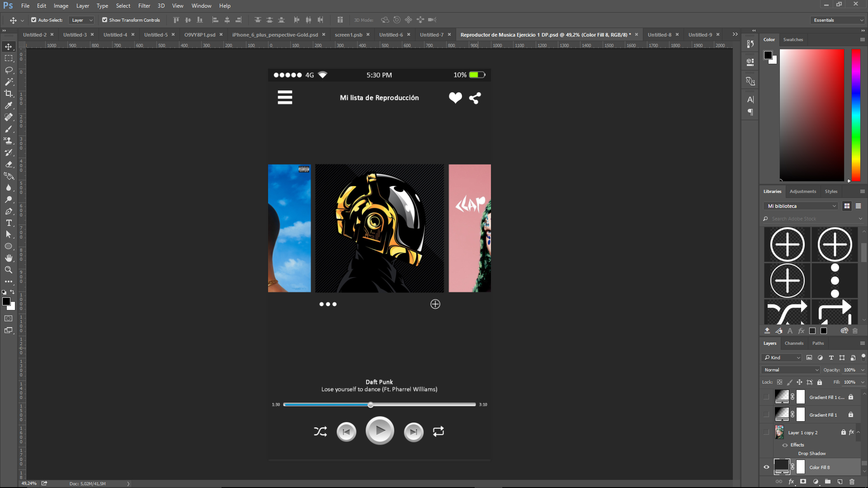Open the Essentials workspace dropdown
Viewport: 868px width, 488px height.
tap(838, 20)
